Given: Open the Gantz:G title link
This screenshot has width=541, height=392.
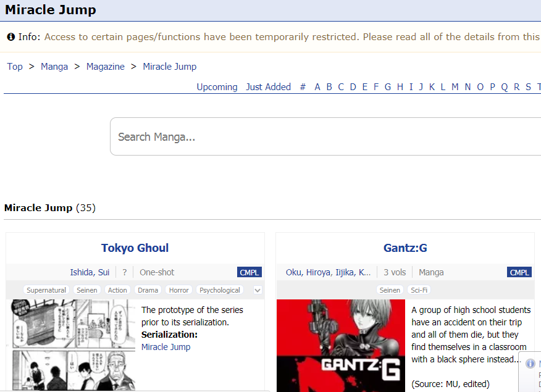Looking at the screenshot, I should (x=405, y=248).
